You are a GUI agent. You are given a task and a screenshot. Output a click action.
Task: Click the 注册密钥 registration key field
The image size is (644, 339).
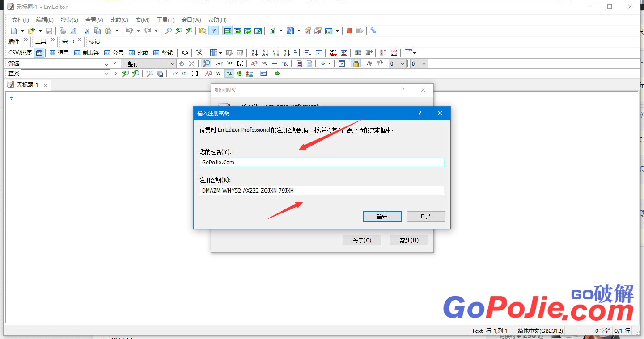click(x=322, y=191)
